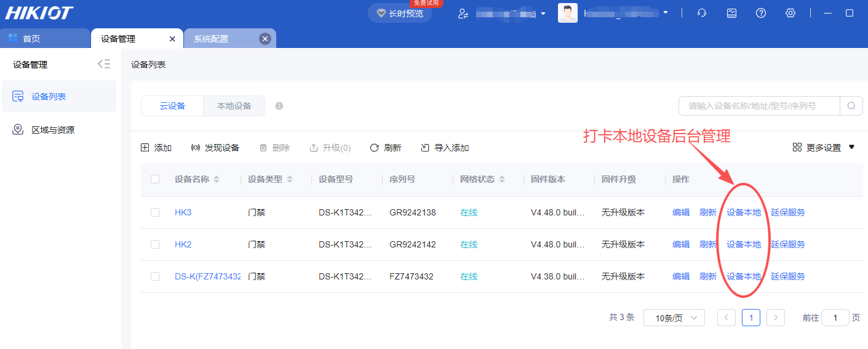Click the HIKIOT logo
Image resolution: width=868 pixels, height=349 pixels.
pyautogui.click(x=39, y=13)
